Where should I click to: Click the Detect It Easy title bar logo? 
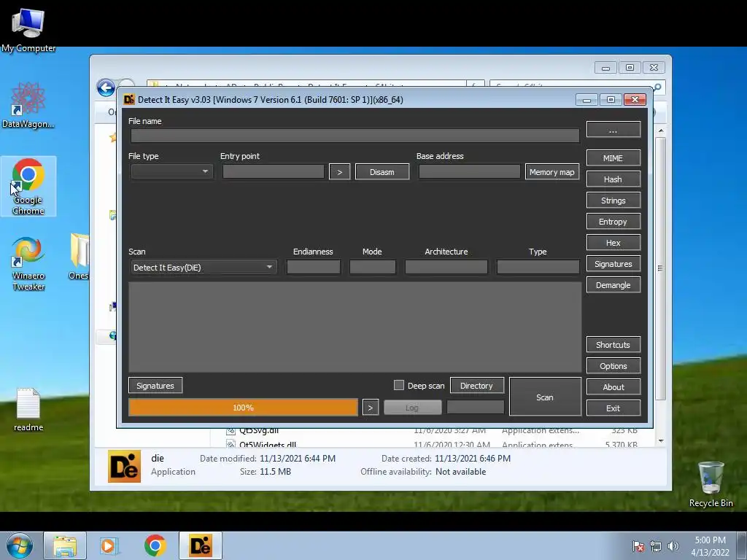click(x=129, y=99)
